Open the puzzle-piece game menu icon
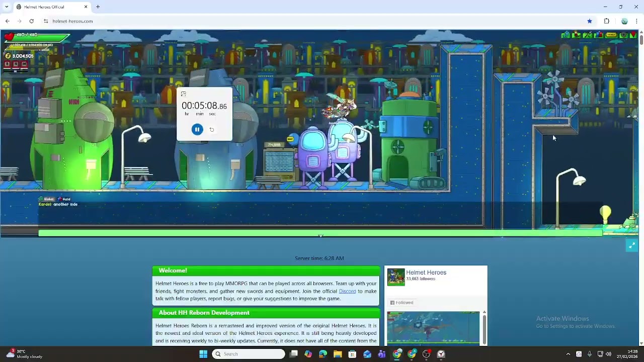 coord(566,35)
